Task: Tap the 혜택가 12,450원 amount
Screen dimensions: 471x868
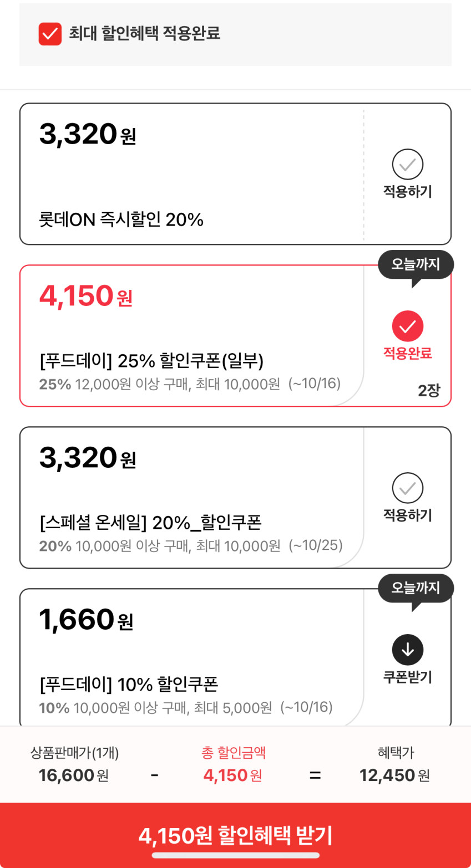Action: pyautogui.click(x=394, y=775)
